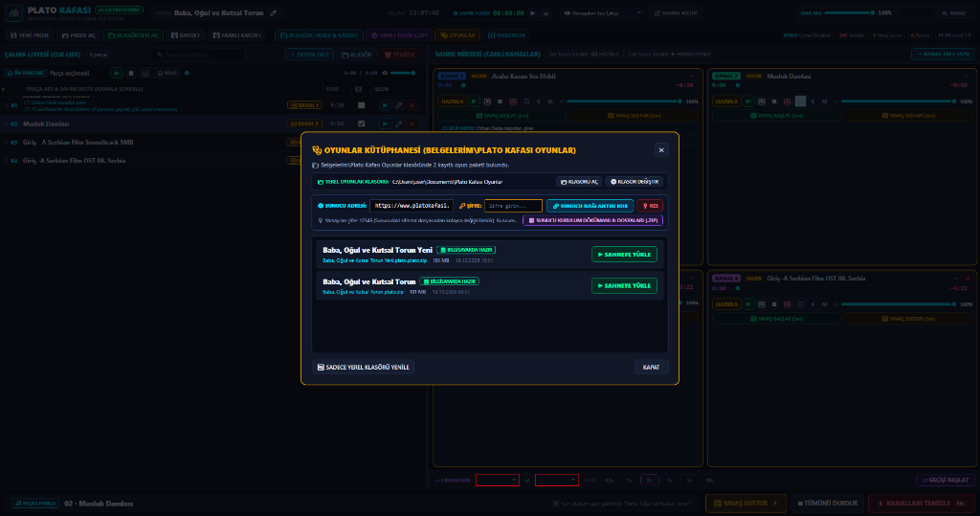Click 'Baba, Oğul ve Kutsal Torun.plato.zip' filename

tap(363, 292)
